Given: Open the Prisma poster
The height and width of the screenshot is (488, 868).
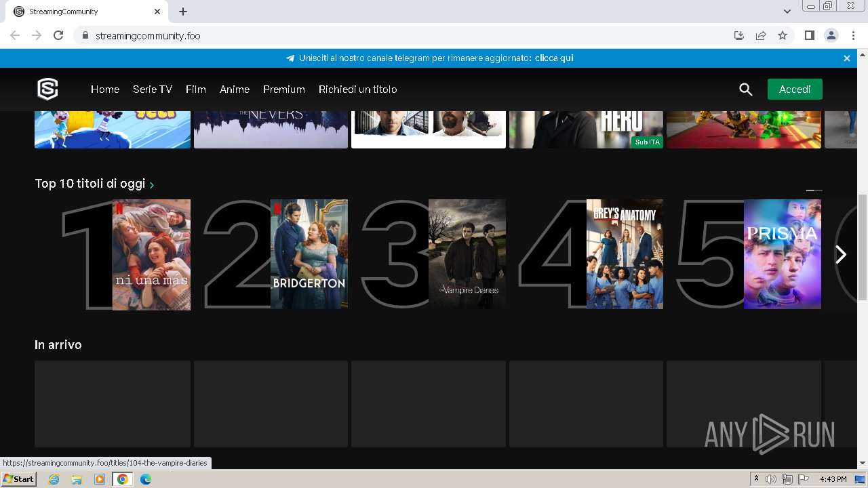Looking at the screenshot, I should coord(783,254).
